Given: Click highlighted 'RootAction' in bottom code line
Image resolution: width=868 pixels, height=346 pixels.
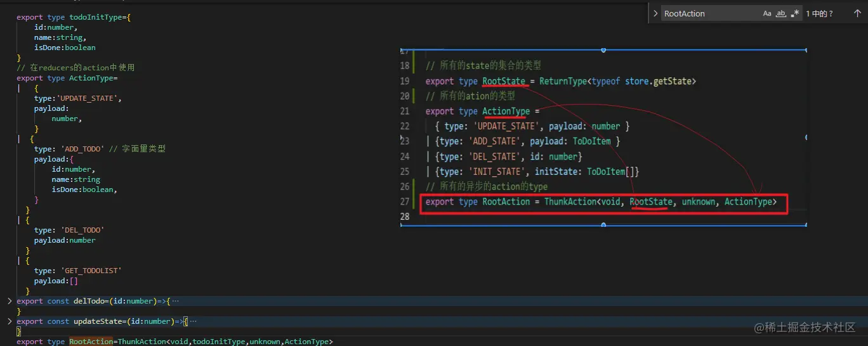Looking at the screenshot, I should tap(91, 342).
